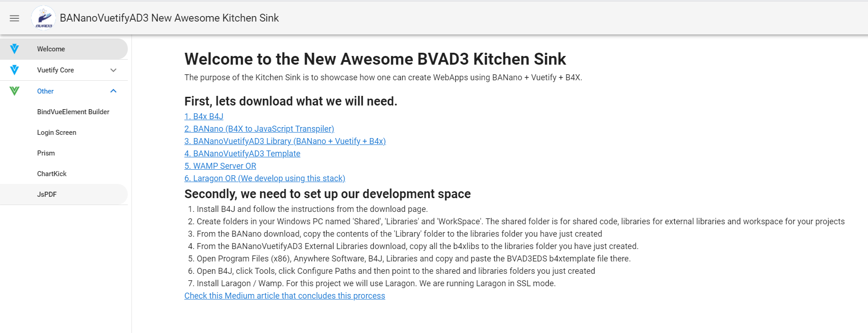This screenshot has width=868, height=333.
Task: Open the Medium article link
Action: click(x=285, y=296)
